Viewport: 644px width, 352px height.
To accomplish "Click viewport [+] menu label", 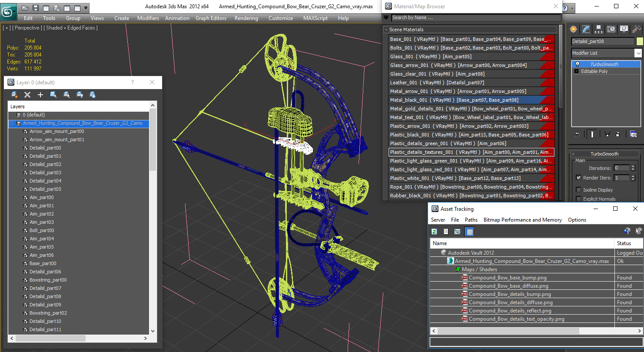I will (7, 28).
